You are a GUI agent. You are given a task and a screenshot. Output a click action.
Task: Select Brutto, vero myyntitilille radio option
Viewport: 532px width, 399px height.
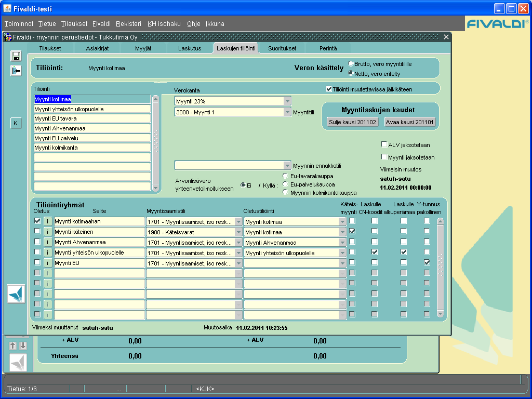tap(351, 64)
